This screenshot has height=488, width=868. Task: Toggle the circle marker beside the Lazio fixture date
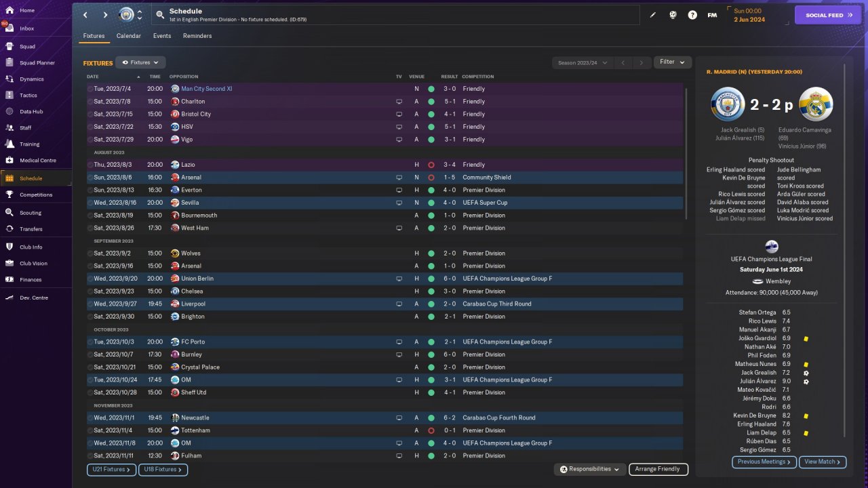(x=90, y=165)
